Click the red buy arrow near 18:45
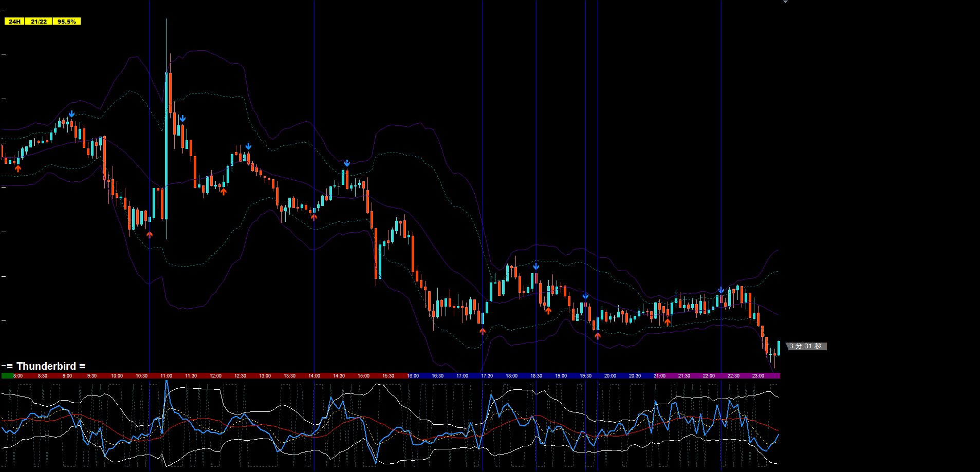Viewport: 980px width, 472px height. (548, 311)
